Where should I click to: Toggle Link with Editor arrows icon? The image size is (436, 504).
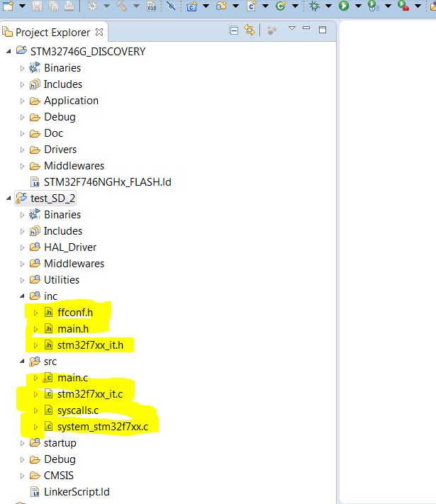tap(249, 30)
